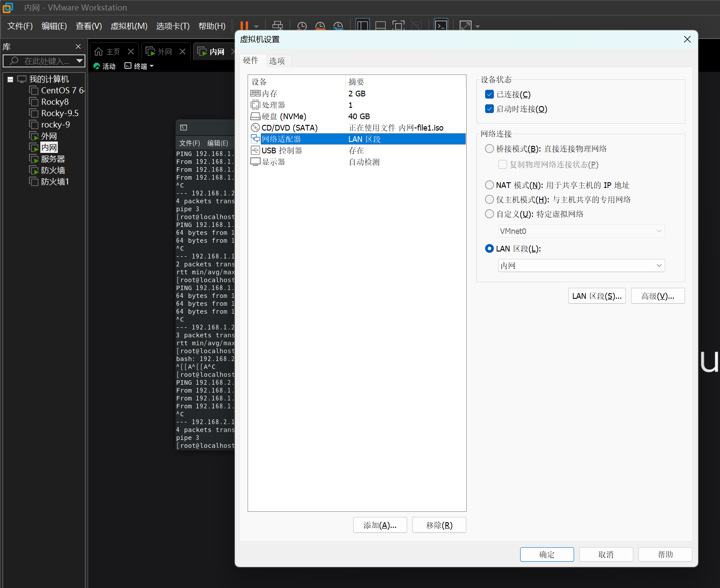The height and width of the screenshot is (588, 720).
Task: Click the 高级(V)... button
Action: pos(658,296)
